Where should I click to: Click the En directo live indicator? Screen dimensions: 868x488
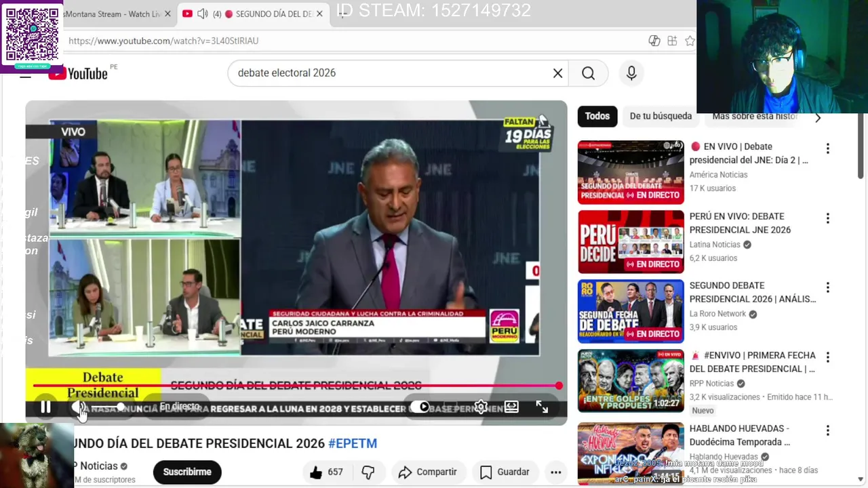coord(179,407)
